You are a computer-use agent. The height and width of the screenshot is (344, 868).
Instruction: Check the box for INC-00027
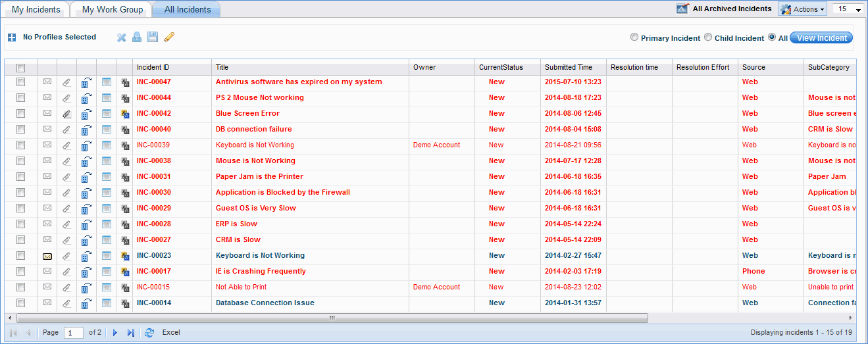pos(20,239)
